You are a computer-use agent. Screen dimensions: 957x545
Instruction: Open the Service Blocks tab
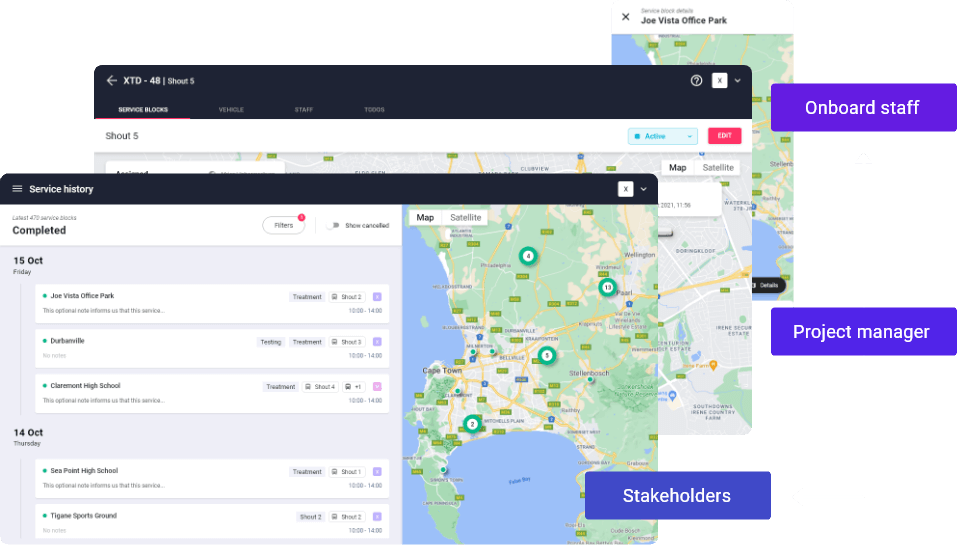[143, 110]
